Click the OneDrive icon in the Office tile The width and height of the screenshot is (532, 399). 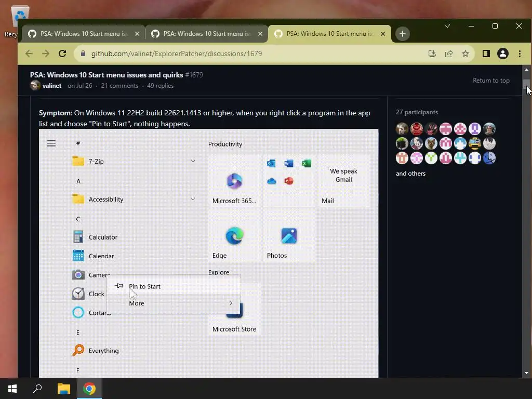pos(271,181)
